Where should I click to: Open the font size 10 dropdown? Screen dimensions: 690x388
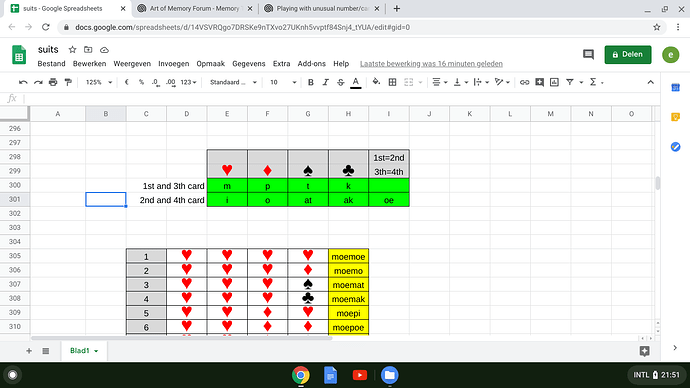pos(283,82)
